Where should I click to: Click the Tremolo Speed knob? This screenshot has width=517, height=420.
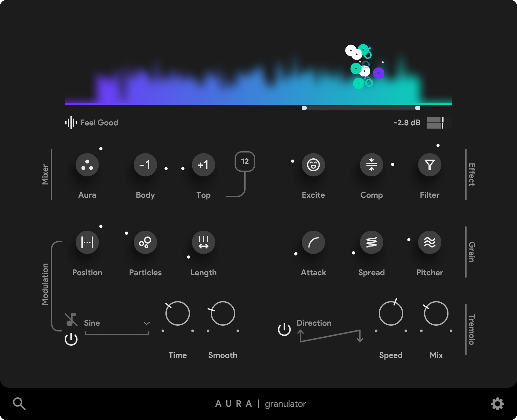[391, 313]
